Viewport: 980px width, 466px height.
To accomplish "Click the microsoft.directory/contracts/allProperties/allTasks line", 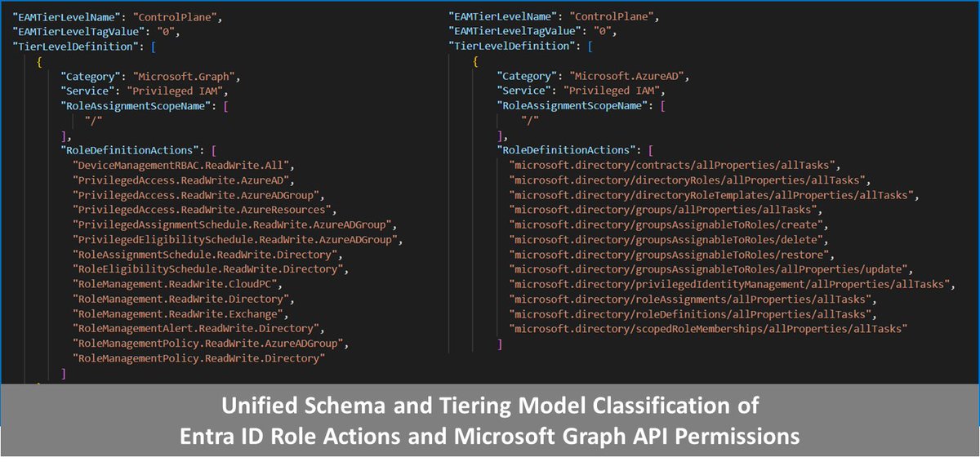I will pyautogui.click(x=675, y=165).
